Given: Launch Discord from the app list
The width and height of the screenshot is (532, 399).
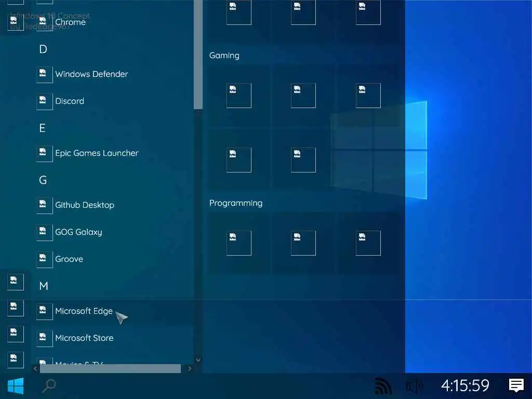Looking at the screenshot, I should point(112,101).
